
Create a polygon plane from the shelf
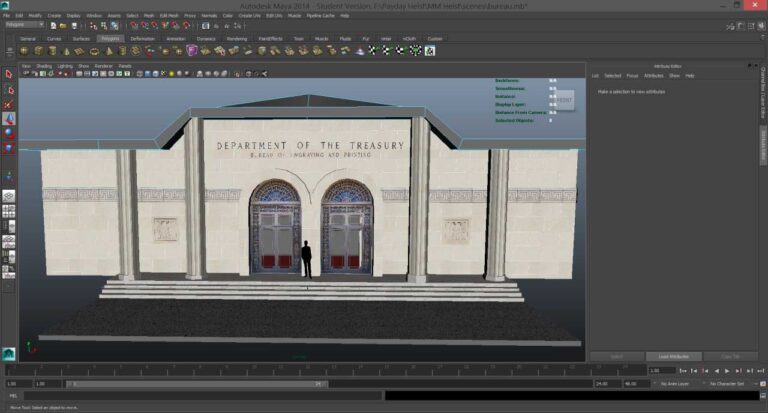click(79, 51)
